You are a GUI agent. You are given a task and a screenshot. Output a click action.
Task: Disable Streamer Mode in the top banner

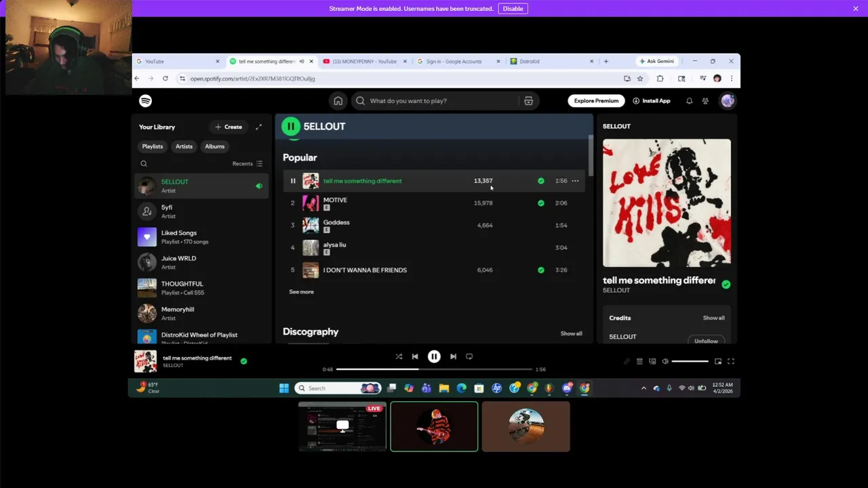point(513,9)
